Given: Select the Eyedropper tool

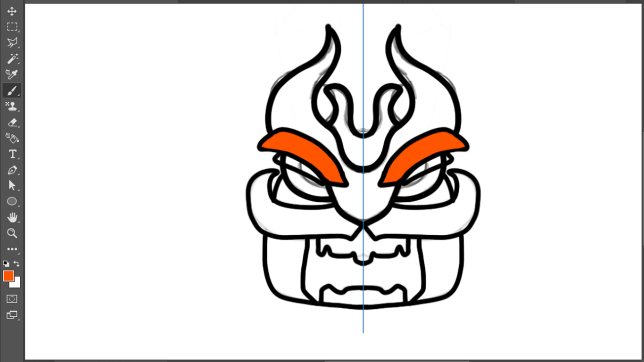Looking at the screenshot, I should click(12, 74).
